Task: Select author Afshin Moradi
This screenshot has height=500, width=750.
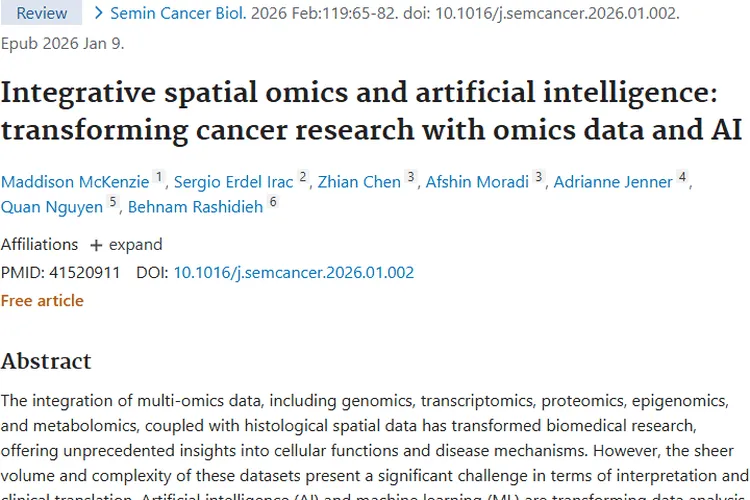Action: (x=478, y=181)
